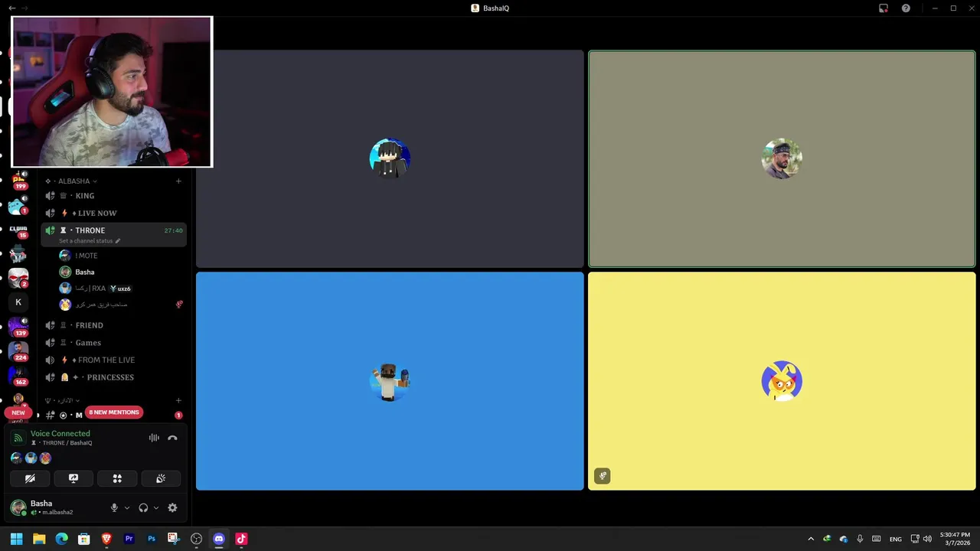The height and width of the screenshot is (551, 980).
Task: Open TikTok app from taskbar
Action: [241, 539]
